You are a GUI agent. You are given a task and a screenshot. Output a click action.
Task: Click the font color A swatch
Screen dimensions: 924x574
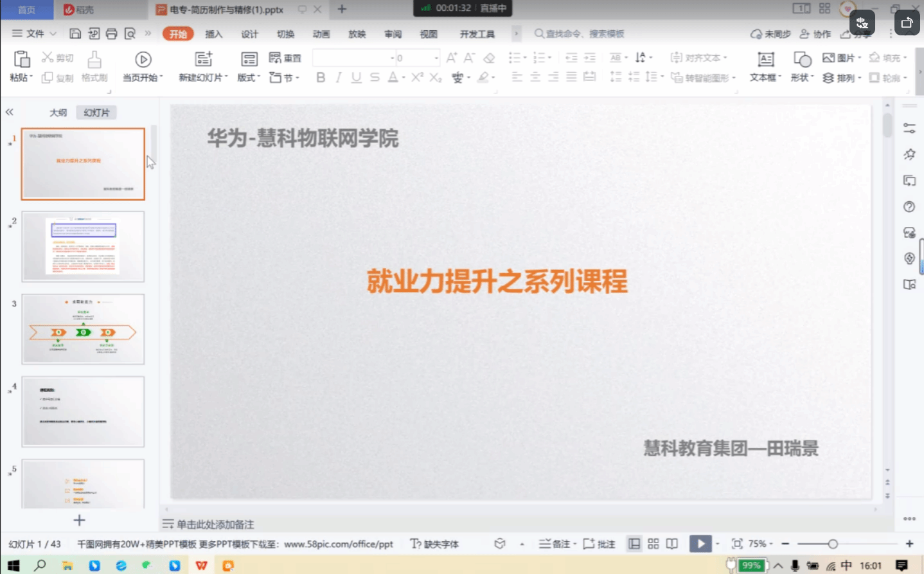point(393,77)
